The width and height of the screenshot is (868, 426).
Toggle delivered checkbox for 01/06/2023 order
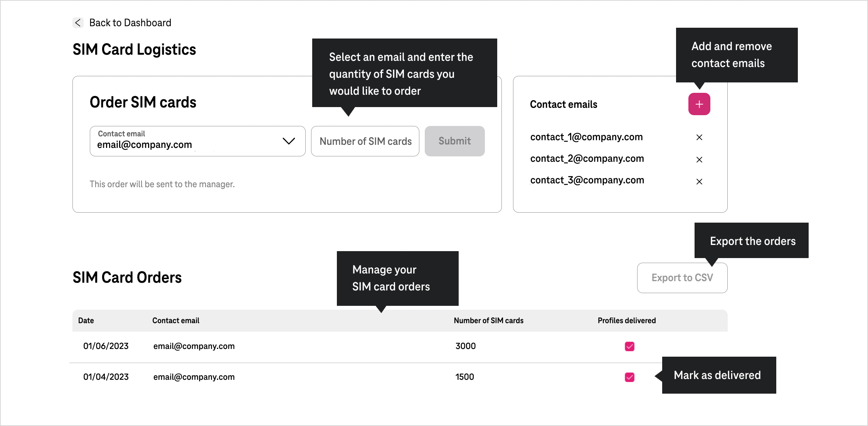pos(629,346)
